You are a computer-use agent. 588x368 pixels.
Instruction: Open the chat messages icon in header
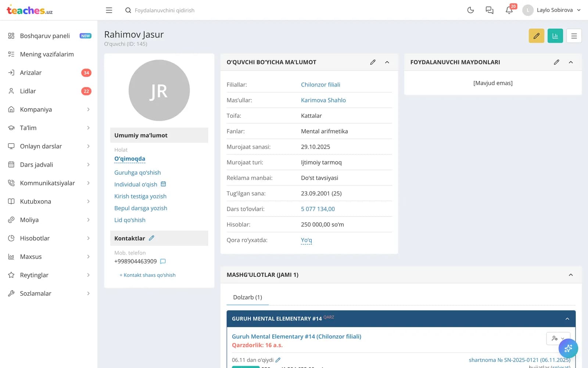490,10
